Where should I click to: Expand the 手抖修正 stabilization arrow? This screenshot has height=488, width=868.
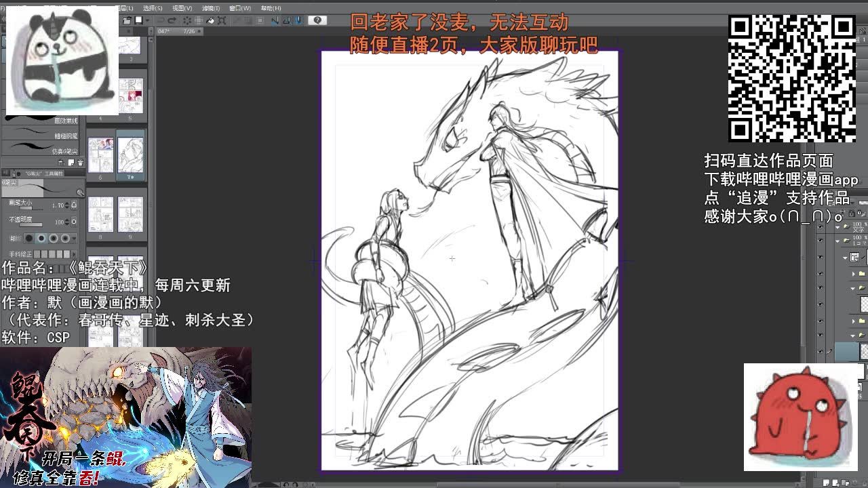click(74, 254)
